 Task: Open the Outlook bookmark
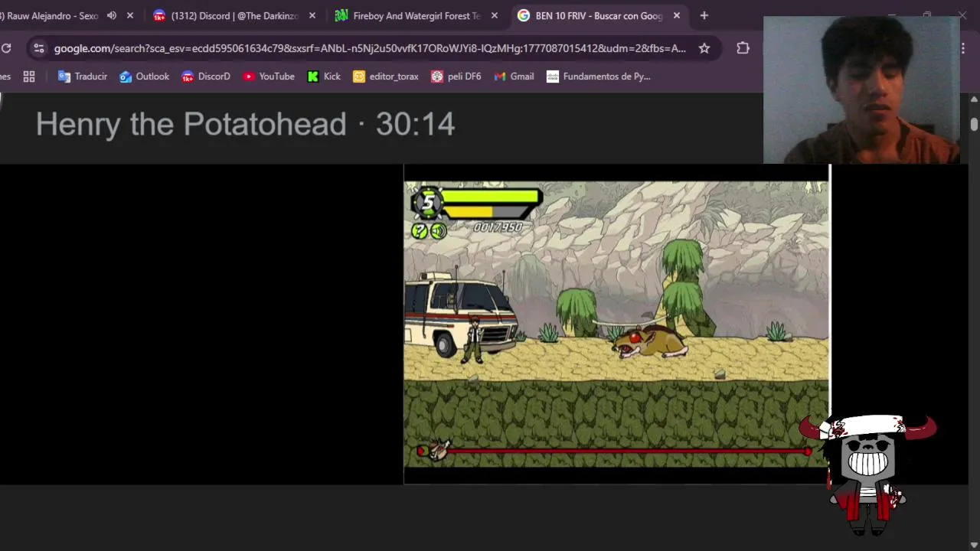coord(144,77)
